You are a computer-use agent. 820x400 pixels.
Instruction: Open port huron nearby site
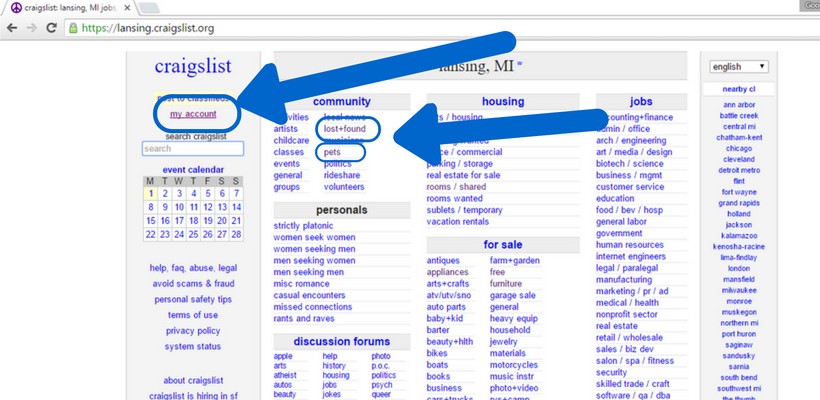point(739,334)
